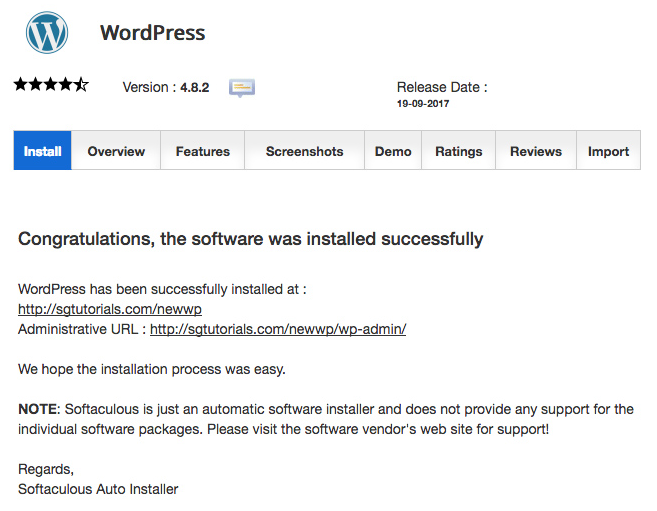View the Screenshots tab
657x511 pixels.
click(305, 151)
